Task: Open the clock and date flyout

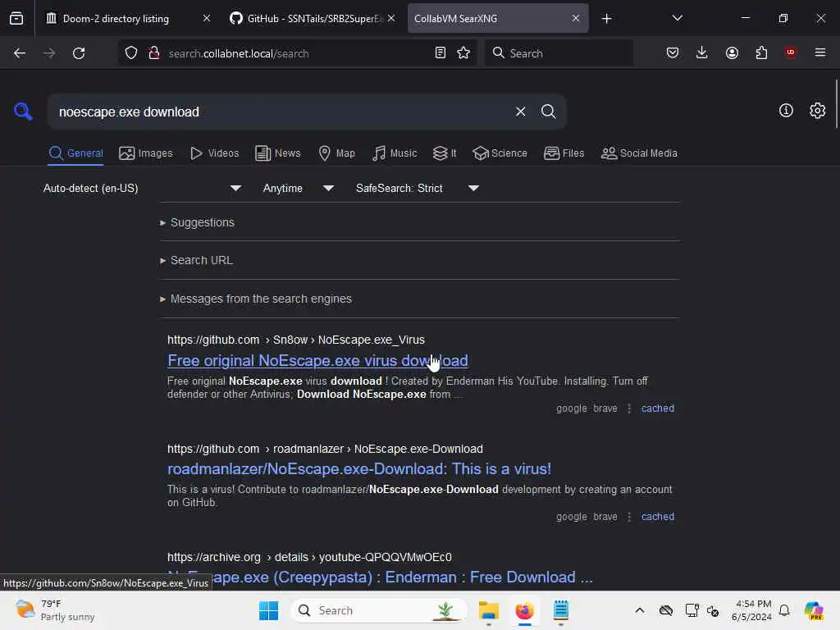Action: [x=751, y=610]
